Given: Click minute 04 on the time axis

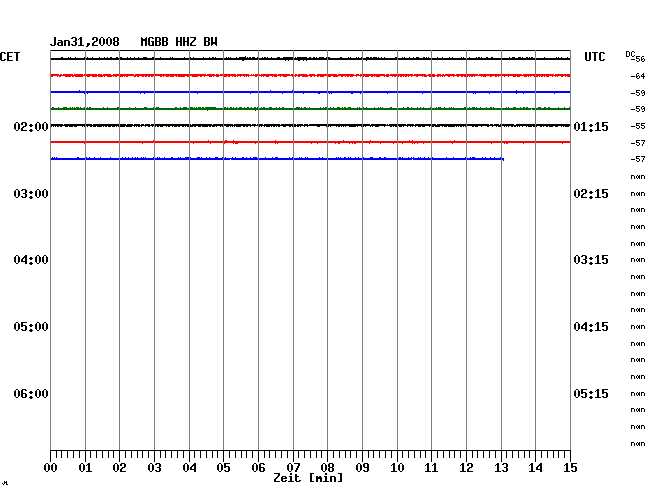Looking at the screenshot, I should click(189, 468).
